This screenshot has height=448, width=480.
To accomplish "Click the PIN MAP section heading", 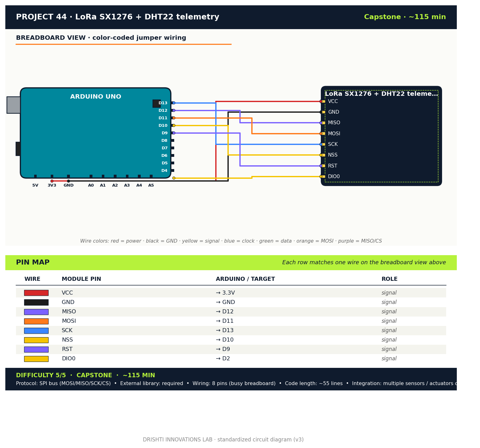I will 33,262.
